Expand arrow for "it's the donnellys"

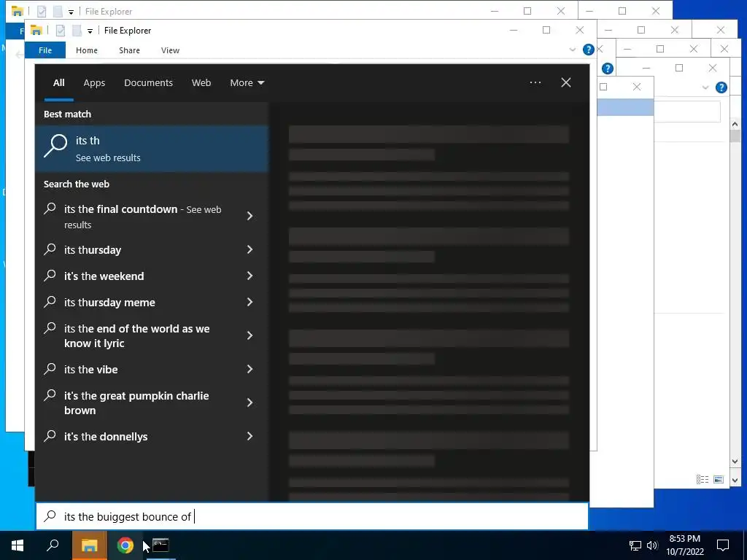[x=249, y=436]
